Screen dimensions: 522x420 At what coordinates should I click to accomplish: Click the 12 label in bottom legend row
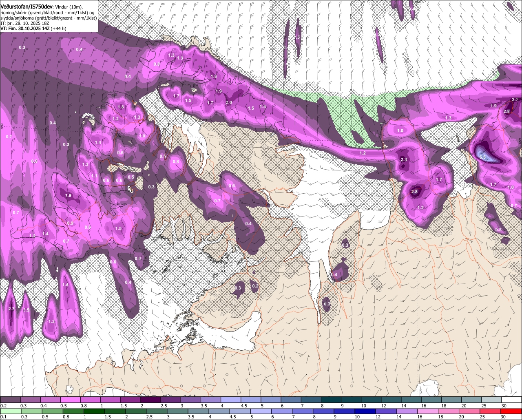(x=378, y=417)
